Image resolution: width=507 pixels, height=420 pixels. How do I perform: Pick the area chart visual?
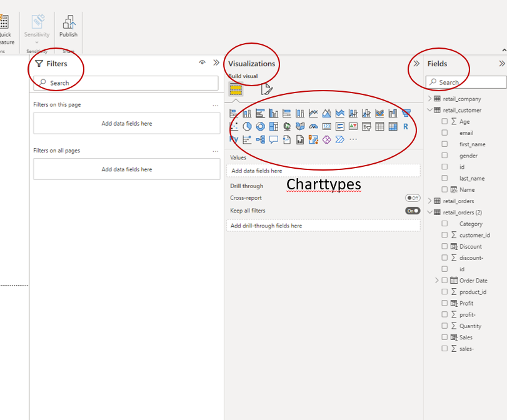pyautogui.click(x=326, y=113)
